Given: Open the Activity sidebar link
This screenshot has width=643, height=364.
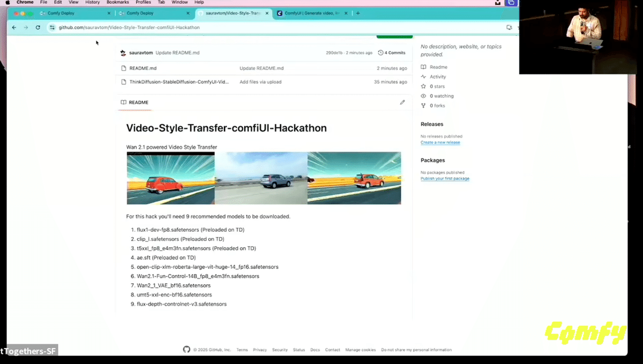Looking at the screenshot, I should point(438,77).
